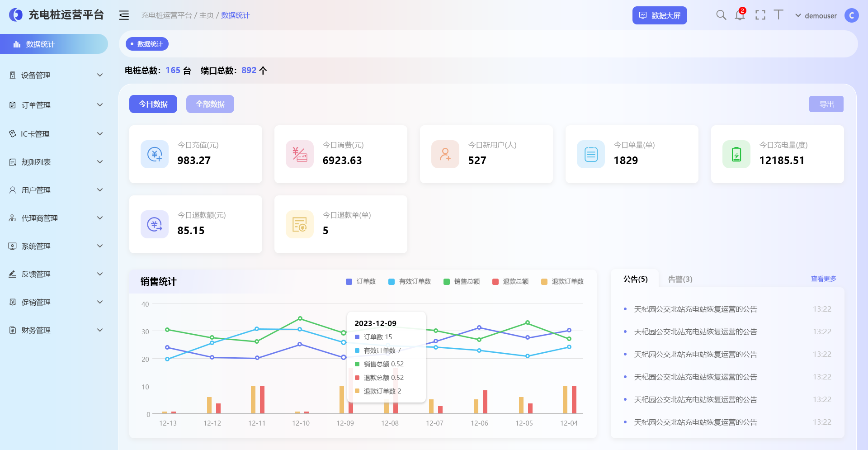The width and height of the screenshot is (868, 450).
Task: Click the 导出 export button
Action: tap(826, 104)
